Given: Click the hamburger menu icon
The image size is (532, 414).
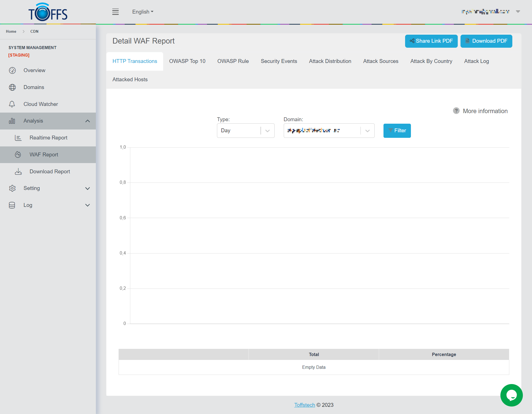Looking at the screenshot, I should pos(116,12).
